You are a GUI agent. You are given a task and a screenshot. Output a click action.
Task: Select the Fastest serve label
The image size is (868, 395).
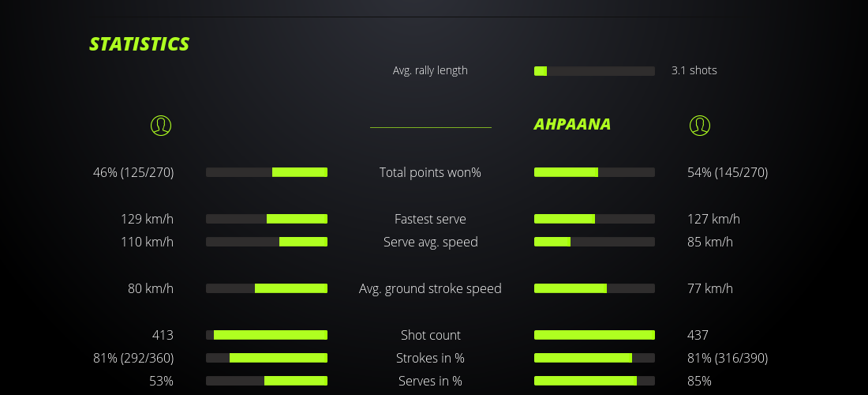click(430, 219)
